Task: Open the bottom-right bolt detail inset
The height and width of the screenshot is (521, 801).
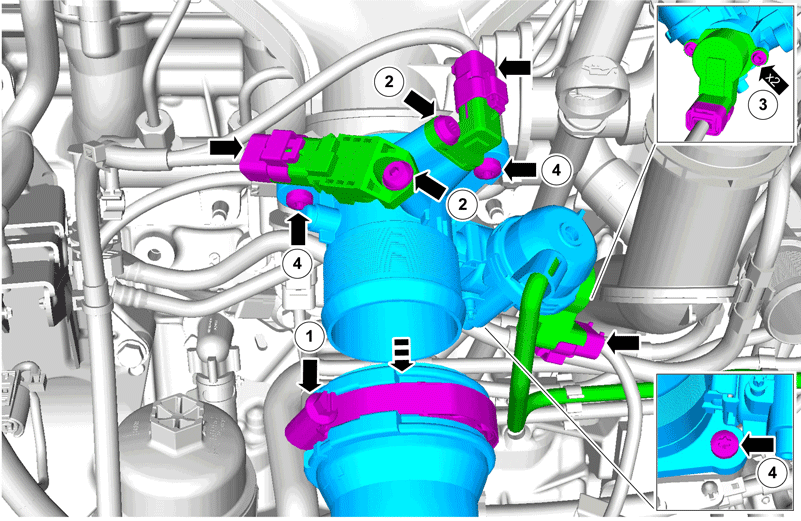Action: [x=725, y=441]
